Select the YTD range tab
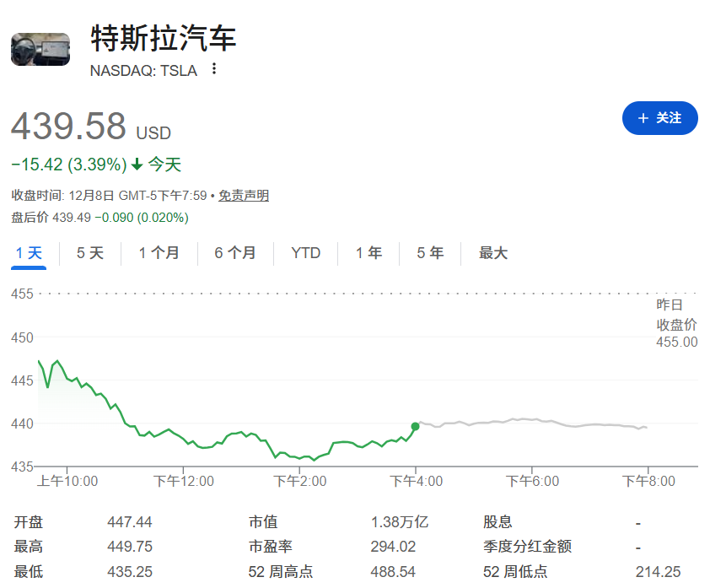 tap(305, 252)
